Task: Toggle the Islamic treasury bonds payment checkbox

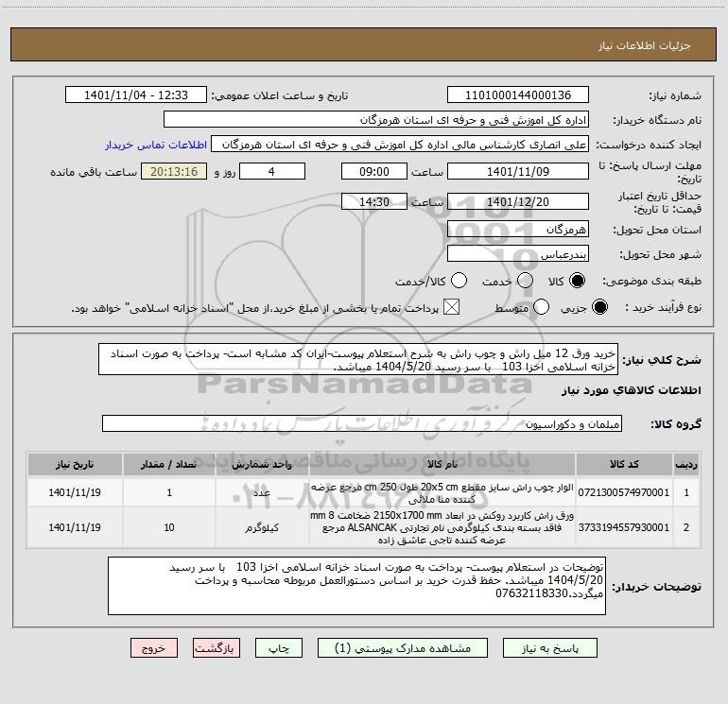Action: coord(451,307)
